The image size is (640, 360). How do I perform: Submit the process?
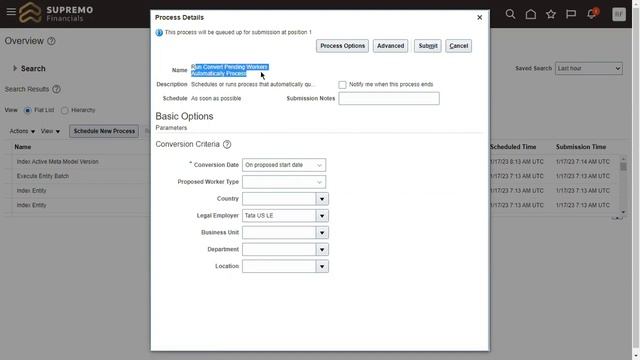[428, 46]
